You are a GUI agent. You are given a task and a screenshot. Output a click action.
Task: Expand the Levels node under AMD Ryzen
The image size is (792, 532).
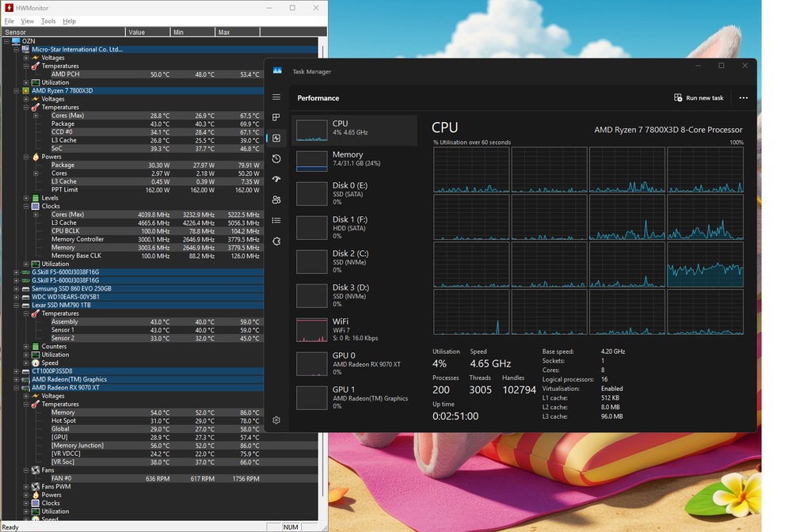coord(26,198)
